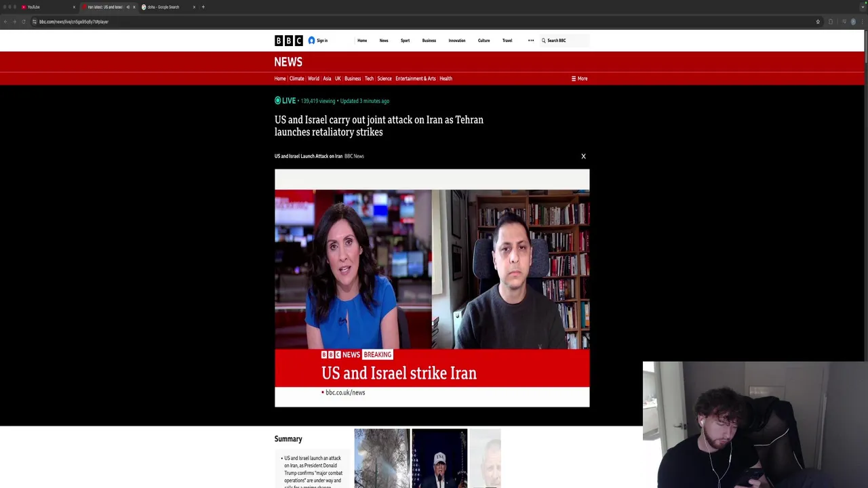Click the Sign in link
The image size is (868, 488).
(x=322, y=41)
